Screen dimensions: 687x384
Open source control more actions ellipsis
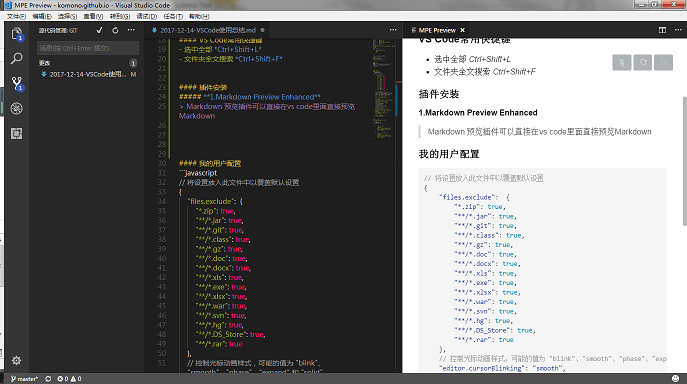[x=131, y=30]
